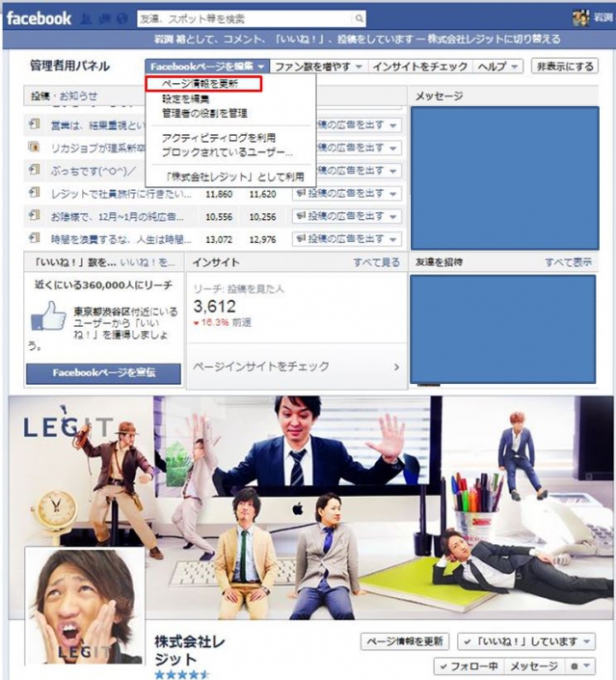Click post icon for ぷっちです row
This screenshot has width=616, height=680.
click(x=34, y=170)
